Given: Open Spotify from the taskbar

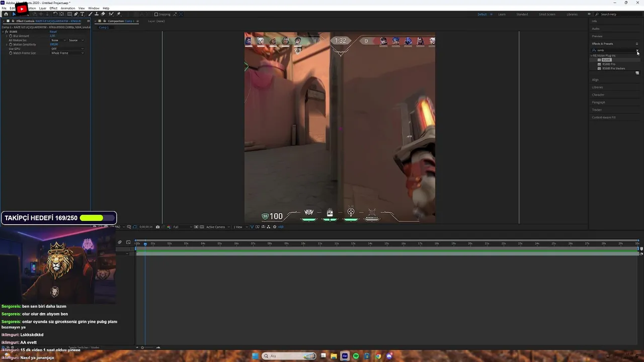Looking at the screenshot, I should click(x=356, y=356).
